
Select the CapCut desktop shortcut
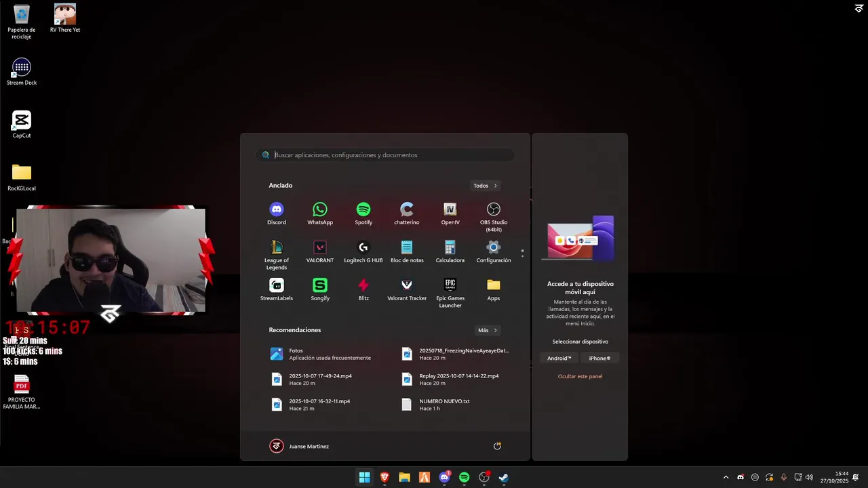(x=22, y=125)
